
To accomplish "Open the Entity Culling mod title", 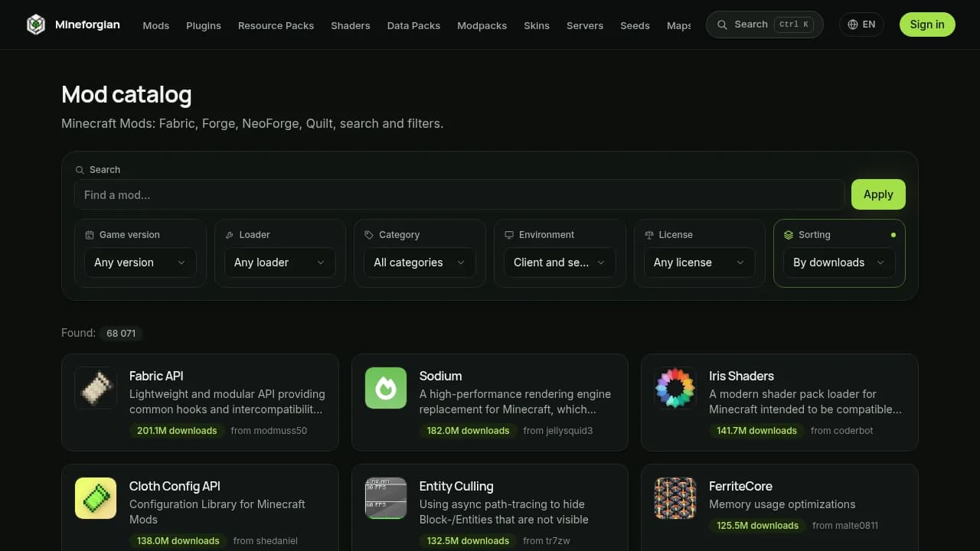I will pyautogui.click(x=456, y=486).
